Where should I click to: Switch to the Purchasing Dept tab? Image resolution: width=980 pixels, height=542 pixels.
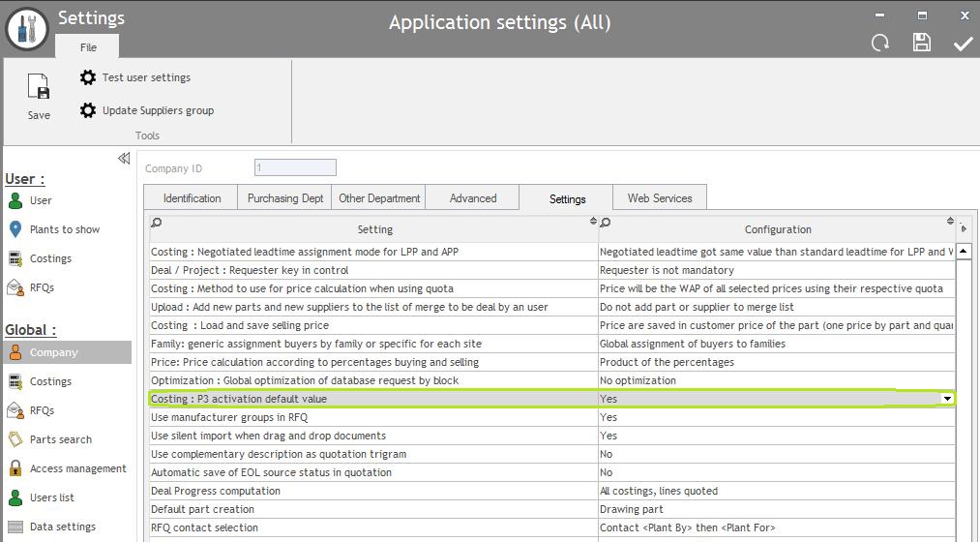285,198
